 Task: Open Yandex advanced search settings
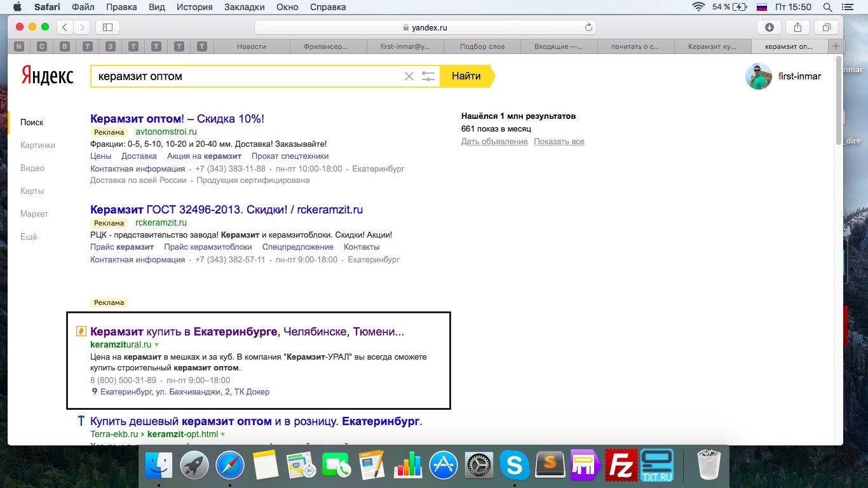(x=428, y=76)
